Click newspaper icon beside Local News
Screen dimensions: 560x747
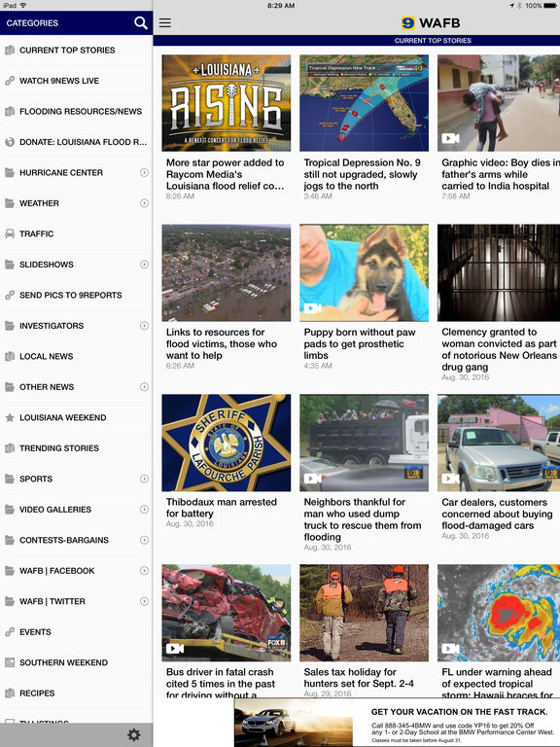pos(10,356)
